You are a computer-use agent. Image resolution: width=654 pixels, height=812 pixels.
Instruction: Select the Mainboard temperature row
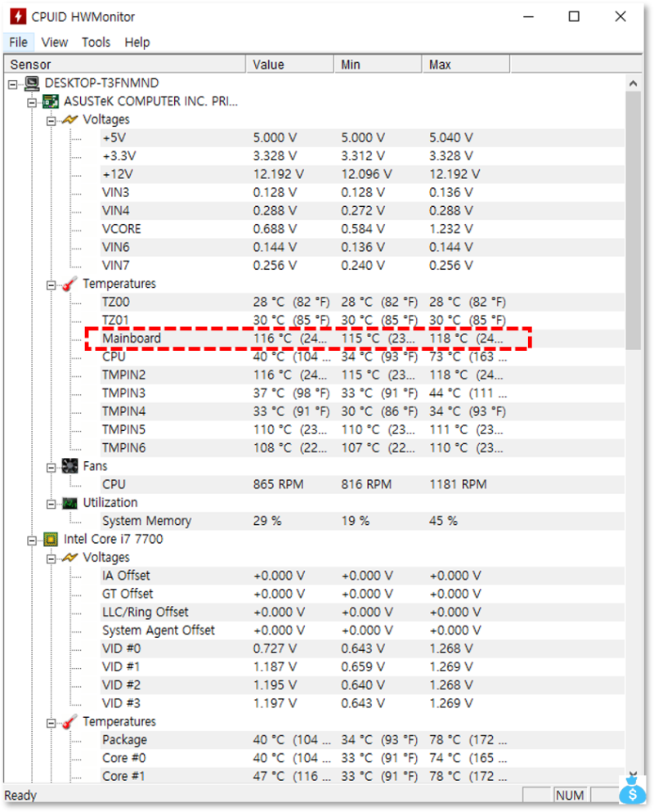pos(362,339)
